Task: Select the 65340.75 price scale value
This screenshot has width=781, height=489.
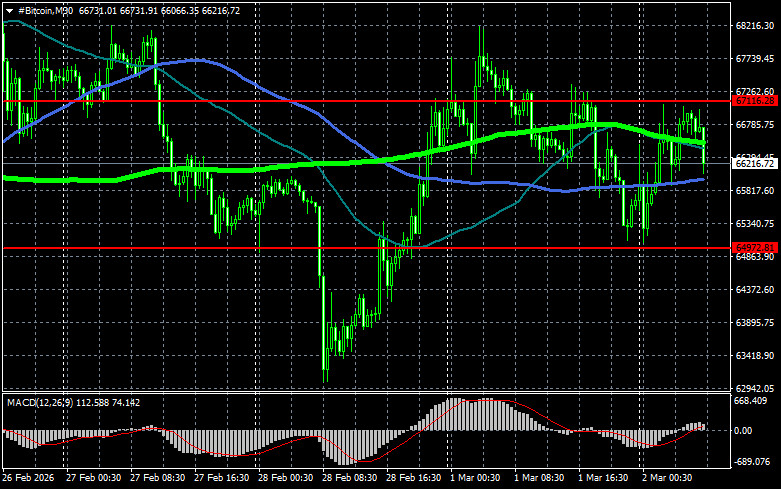Action: tap(755, 224)
